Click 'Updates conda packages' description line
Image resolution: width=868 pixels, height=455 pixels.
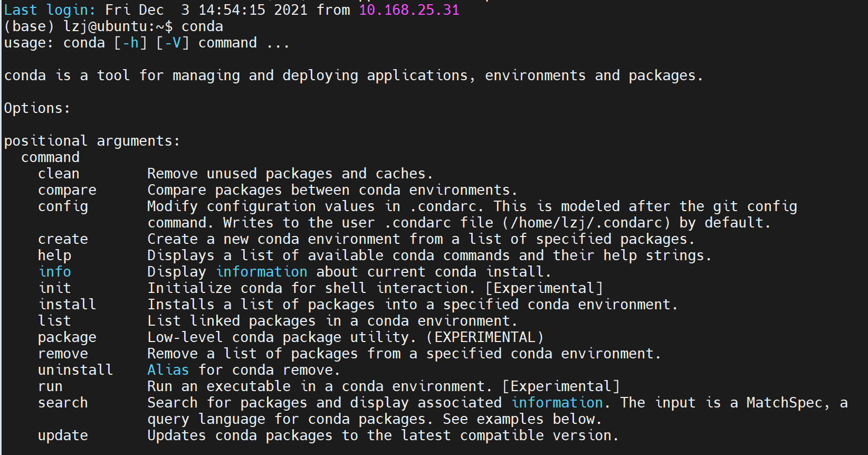(x=383, y=435)
